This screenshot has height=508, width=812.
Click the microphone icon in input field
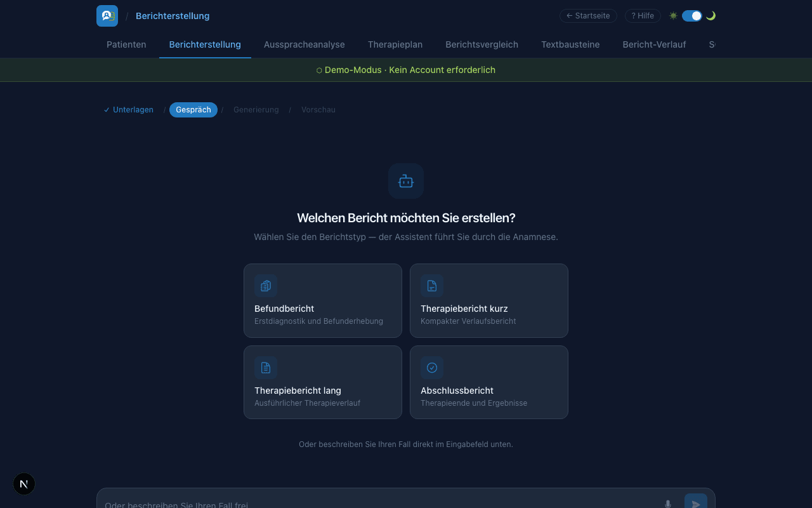pos(668,504)
